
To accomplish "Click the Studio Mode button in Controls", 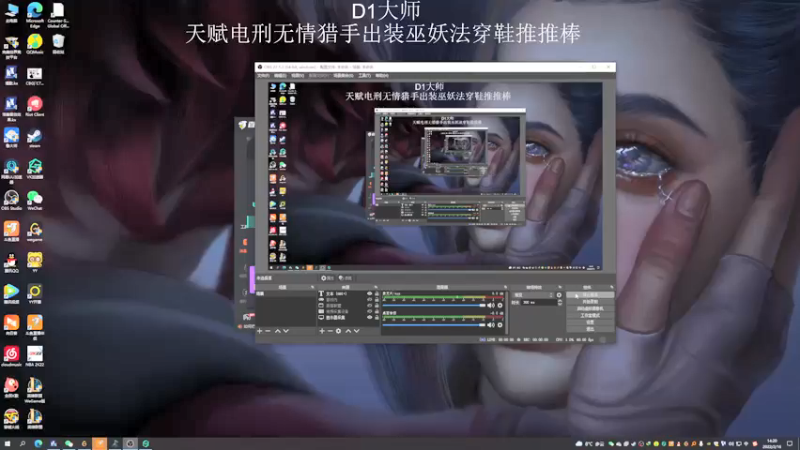I will click(x=590, y=316).
